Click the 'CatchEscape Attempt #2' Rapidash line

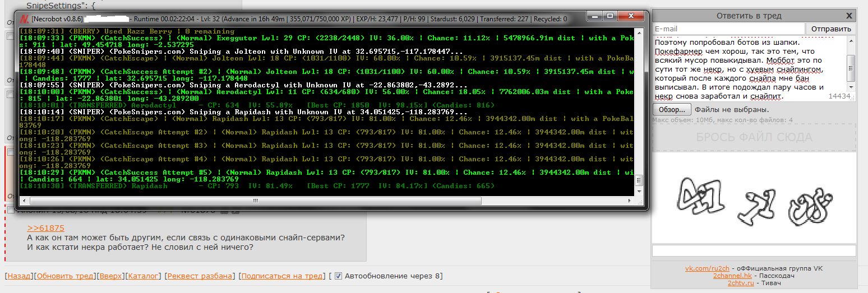[326, 136]
